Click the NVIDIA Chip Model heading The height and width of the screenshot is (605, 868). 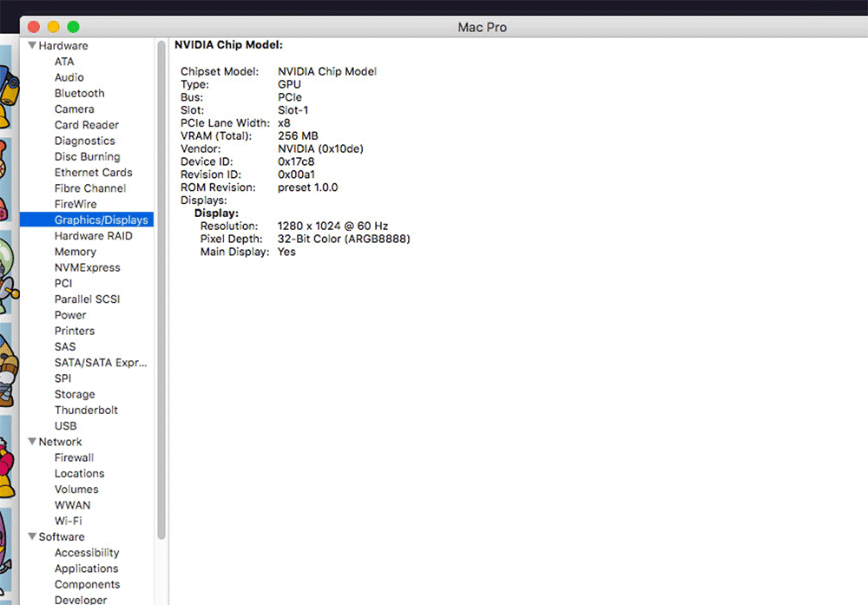click(x=228, y=45)
